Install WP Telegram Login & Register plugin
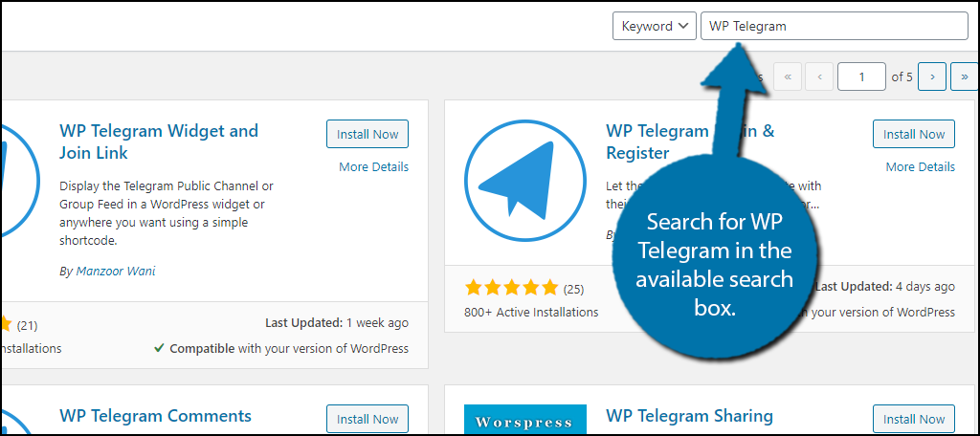The image size is (980, 436). coord(913,134)
